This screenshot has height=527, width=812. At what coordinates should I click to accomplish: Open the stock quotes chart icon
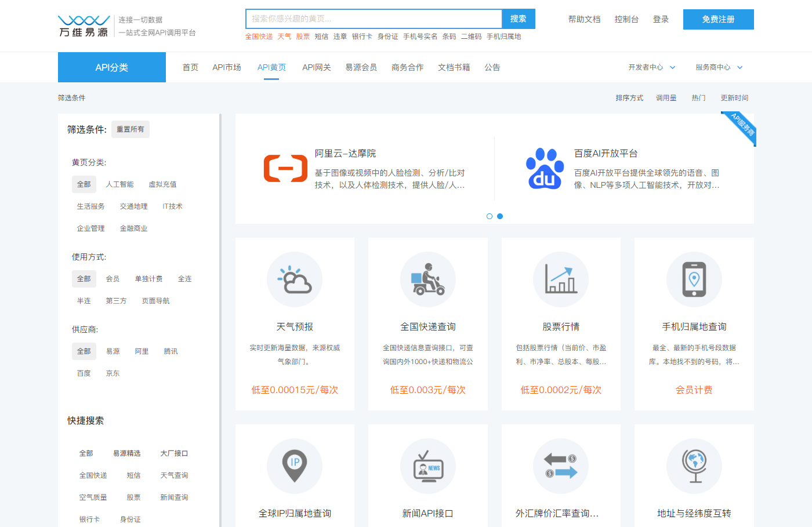pyautogui.click(x=561, y=279)
